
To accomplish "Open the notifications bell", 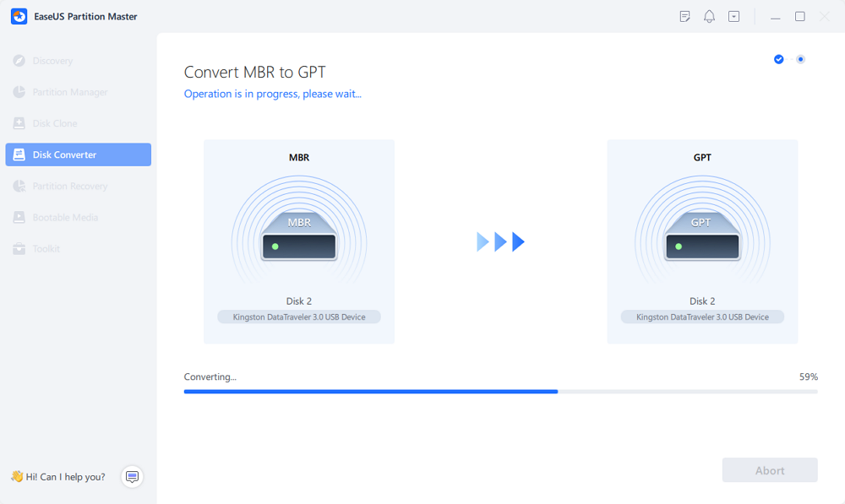I will click(709, 17).
